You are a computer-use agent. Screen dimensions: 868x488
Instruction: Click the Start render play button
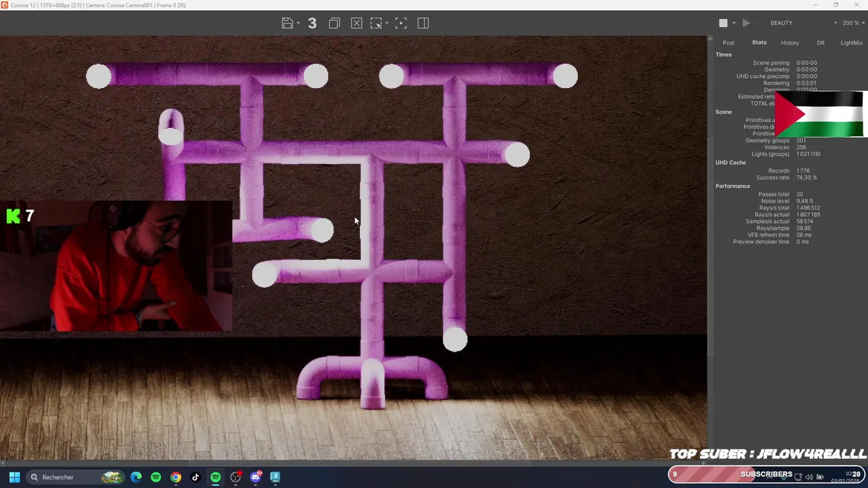click(746, 23)
